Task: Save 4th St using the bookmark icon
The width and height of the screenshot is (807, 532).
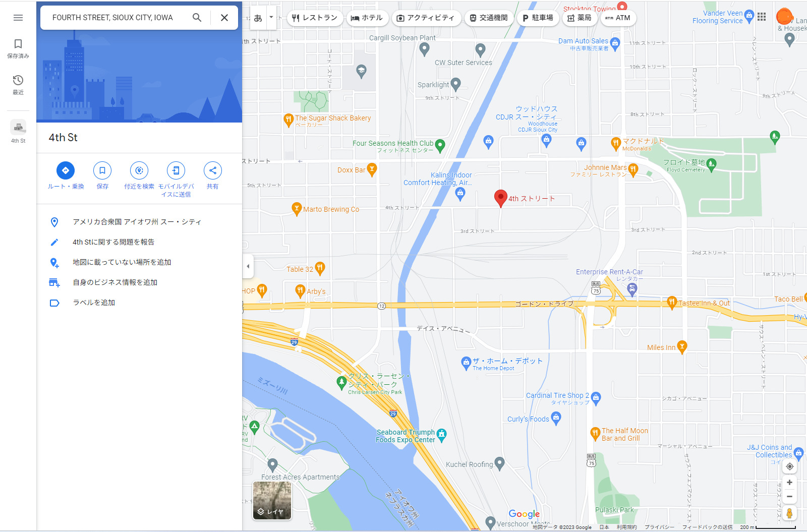Action: pyautogui.click(x=102, y=170)
